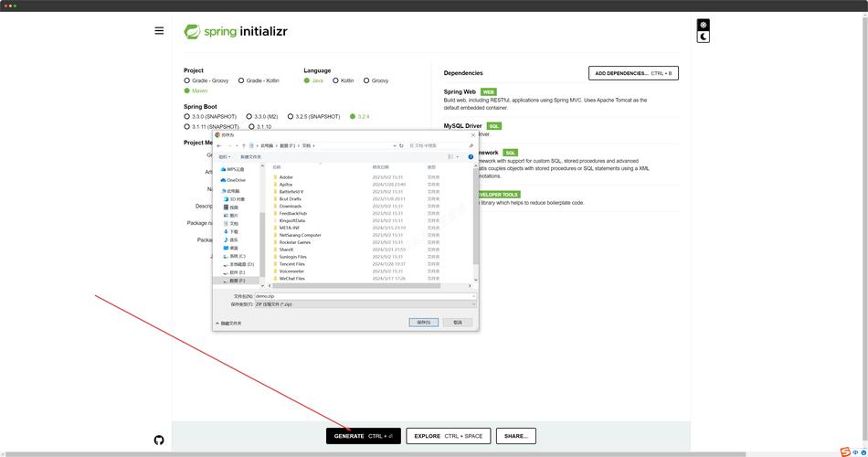
Task: Select the Downloads folder in the file list
Action: 291,206
